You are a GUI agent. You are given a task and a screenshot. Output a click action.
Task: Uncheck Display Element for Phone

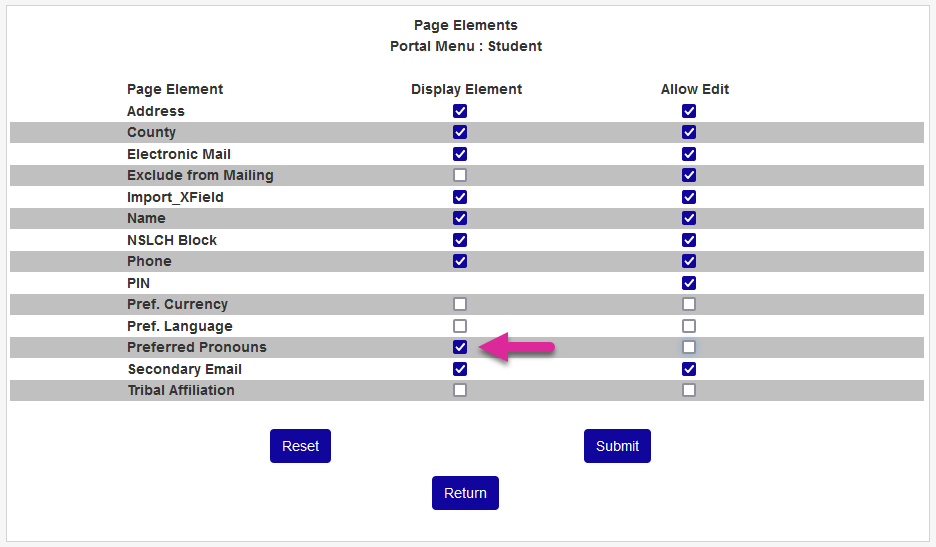tap(460, 261)
